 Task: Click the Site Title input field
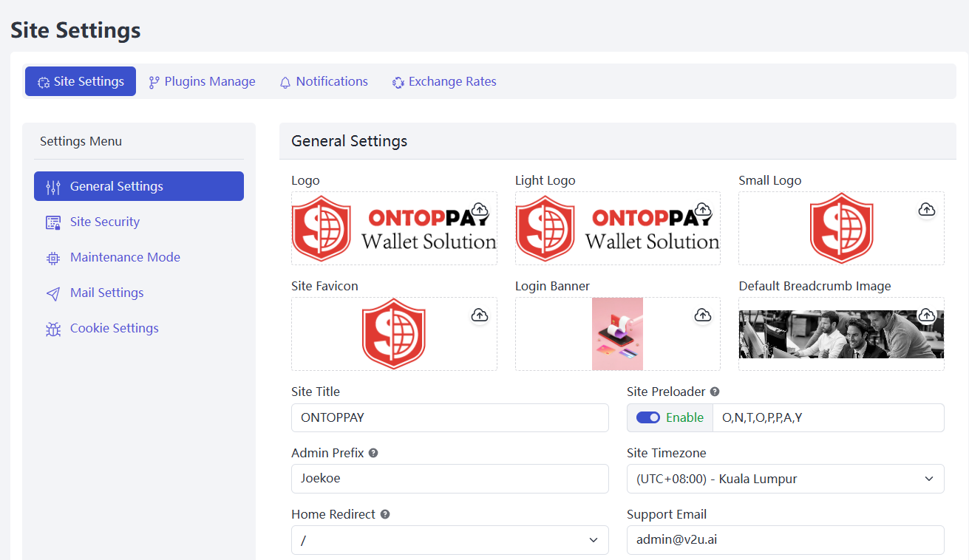449,417
